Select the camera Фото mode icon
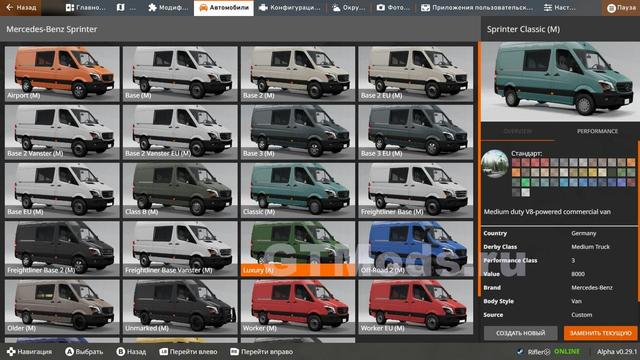The image size is (640, 360). [380, 7]
